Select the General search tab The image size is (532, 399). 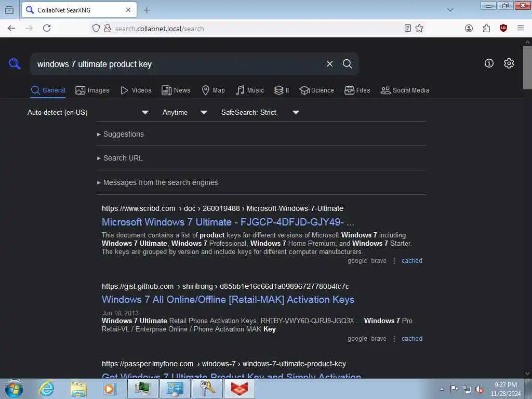pyautogui.click(x=48, y=90)
